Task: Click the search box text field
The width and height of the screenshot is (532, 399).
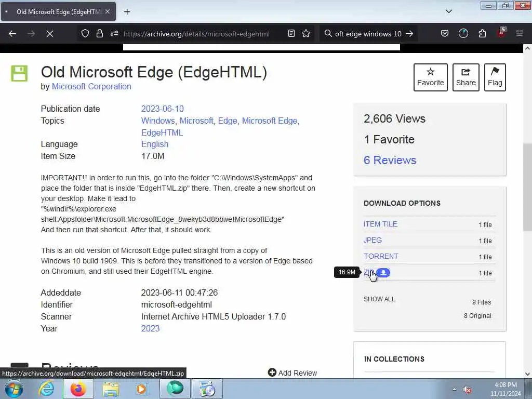Action: [x=368, y=34]
